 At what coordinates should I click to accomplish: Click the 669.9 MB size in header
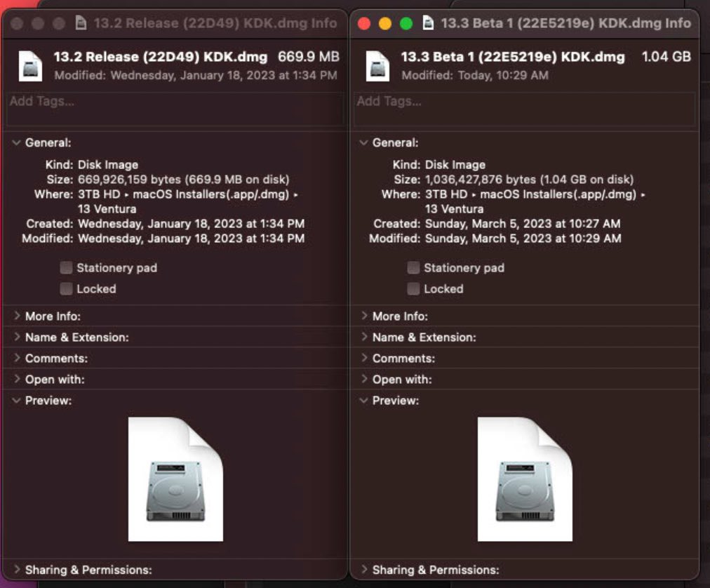(309, 57)
